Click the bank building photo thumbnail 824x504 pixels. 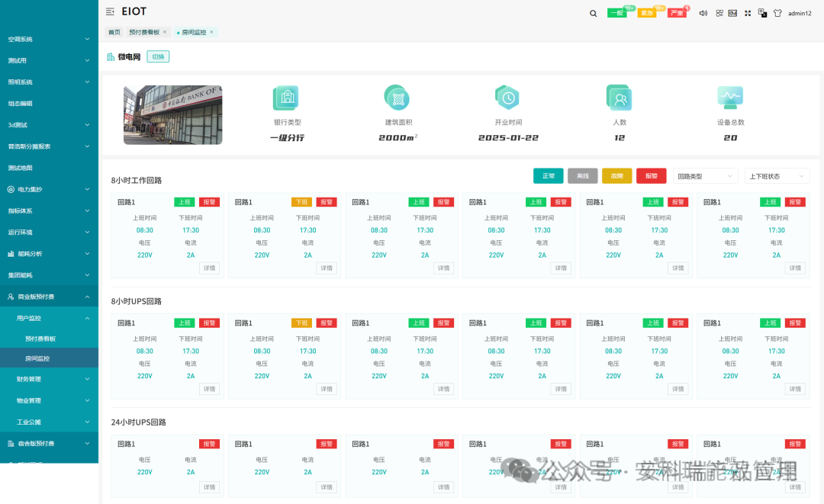pyautogui.click(x=173, y=115)
